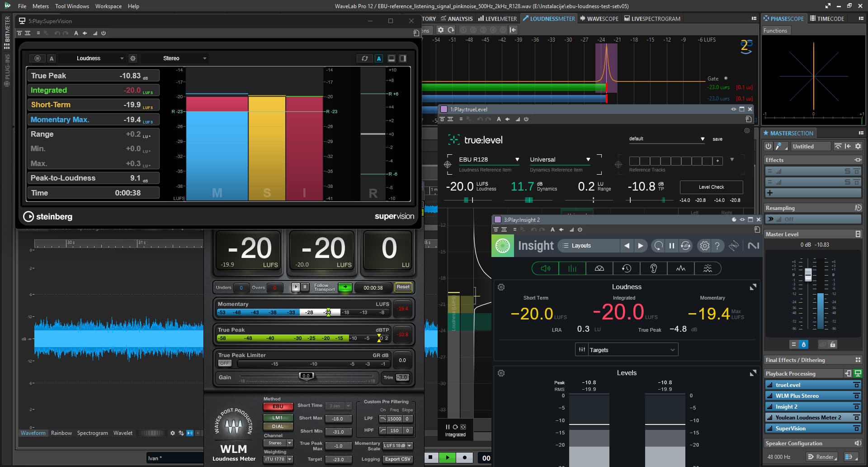This screenshot has width=868, height=467.
Task: Select Insight 2 in Playback Processing
Action: [813, 406]
